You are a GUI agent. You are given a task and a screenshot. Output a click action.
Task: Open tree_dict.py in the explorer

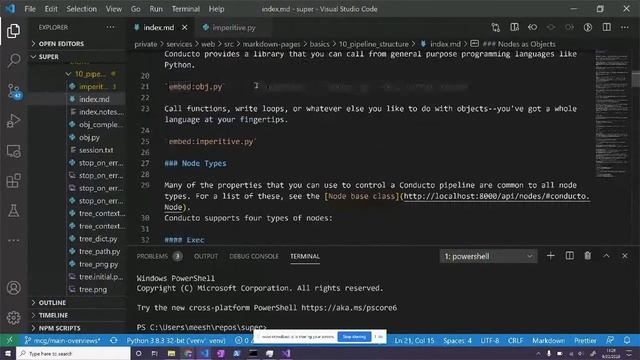[97, 238]
